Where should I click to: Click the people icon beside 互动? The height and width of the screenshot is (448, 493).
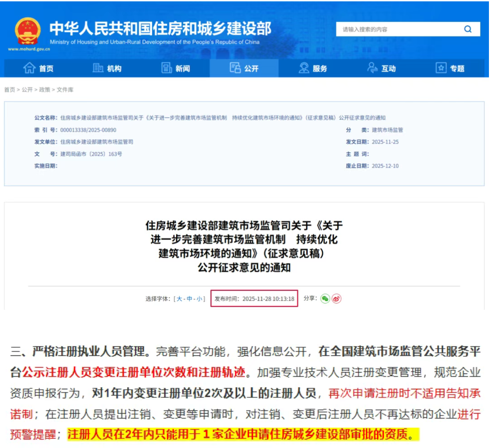[372, 68]
